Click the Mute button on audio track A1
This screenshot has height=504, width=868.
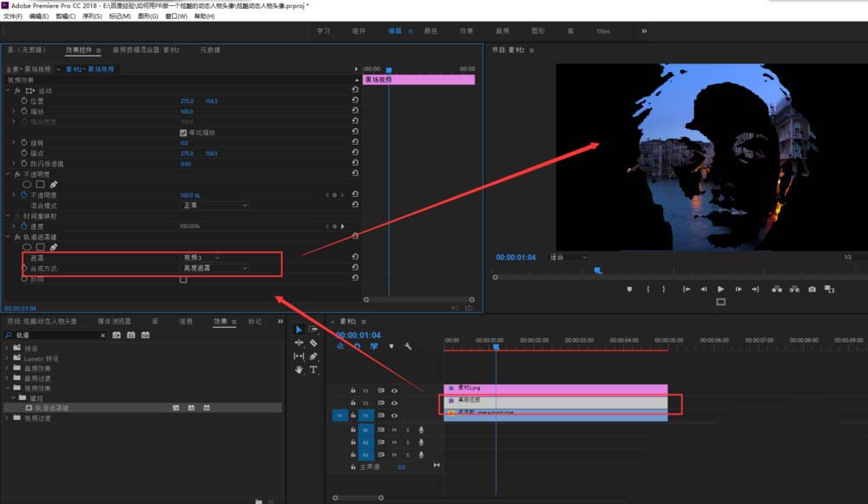pos(394,429)
